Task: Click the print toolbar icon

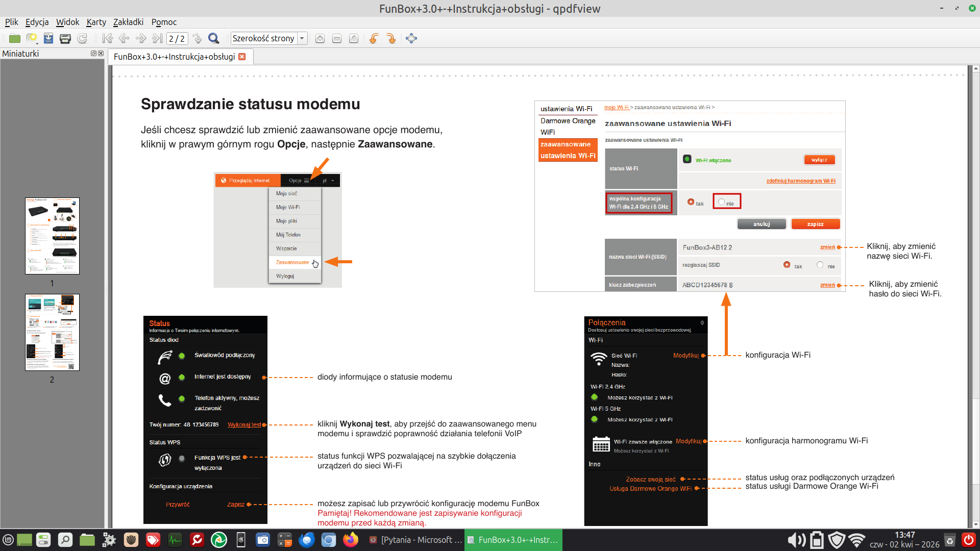Action: [65, 39]
